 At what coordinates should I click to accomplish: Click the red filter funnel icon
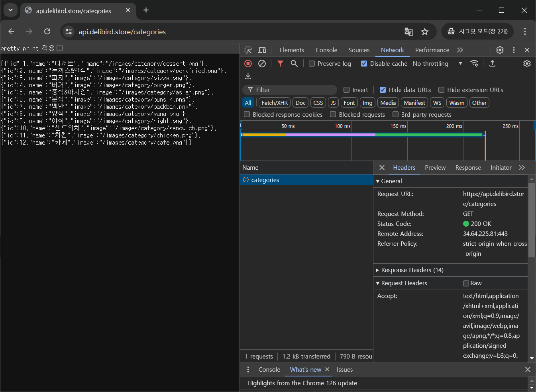tap(280, 64)
